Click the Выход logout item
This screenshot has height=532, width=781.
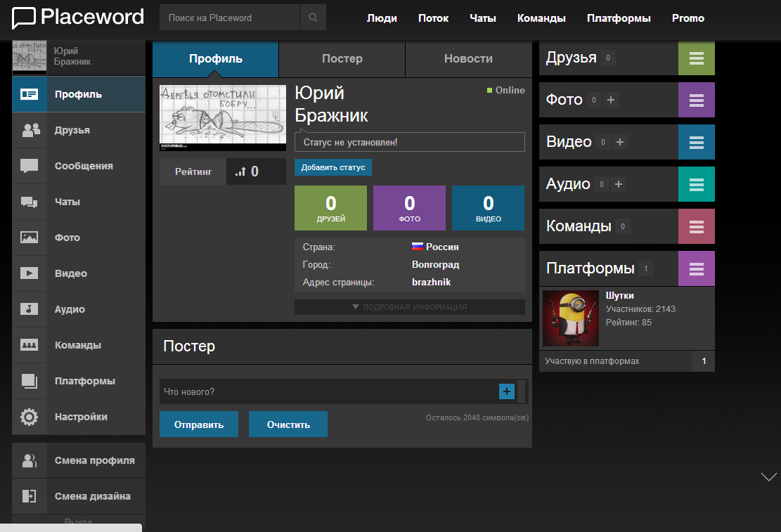[78, 521]
